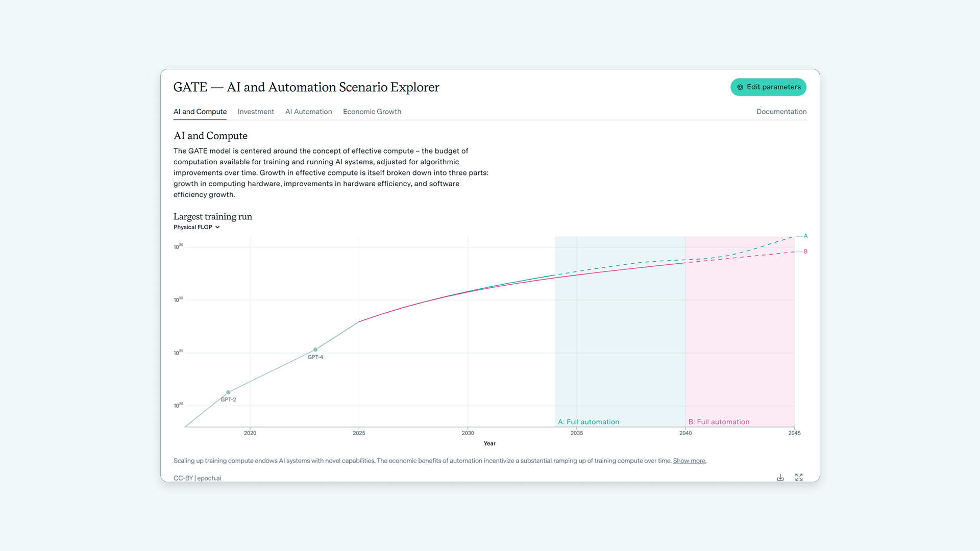Viewport: 980px width, 551px height.
Task: Click the chevron next to Physical FLOP
Action: 217,227
